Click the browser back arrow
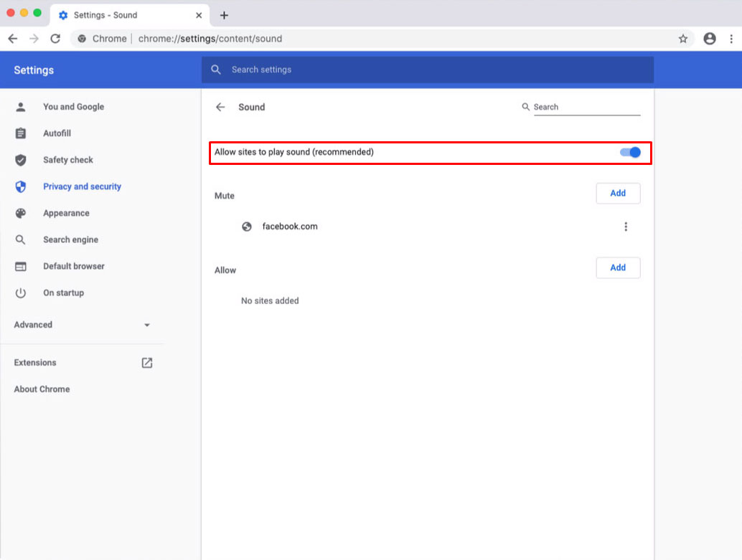The image size is (742, 560). pos(13,39)
